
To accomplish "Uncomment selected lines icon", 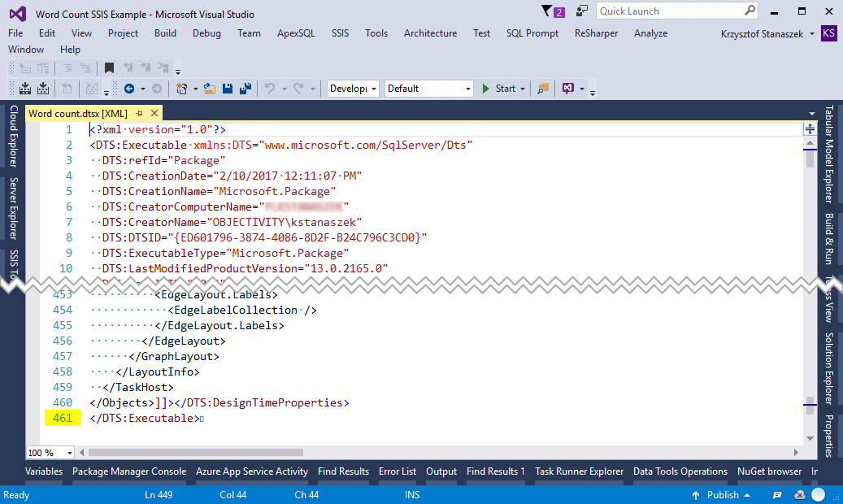I will click(x=85, y=67).
